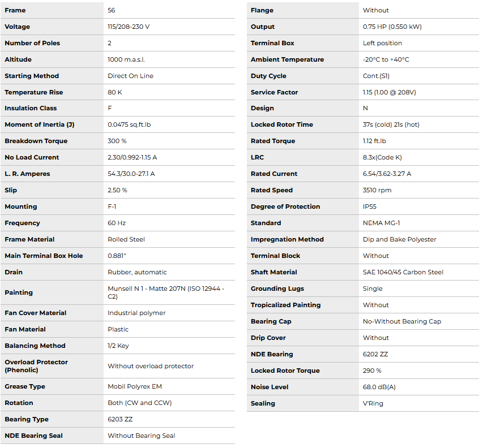This screenshot has width=479, height=448.
Task: Click the NDE Bearing Seal label
Action: pyautogui.click(x=33, y=436)
